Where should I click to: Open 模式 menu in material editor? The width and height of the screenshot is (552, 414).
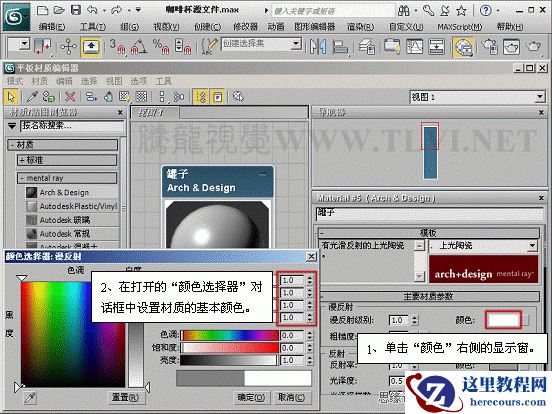(x=14, y=81)
